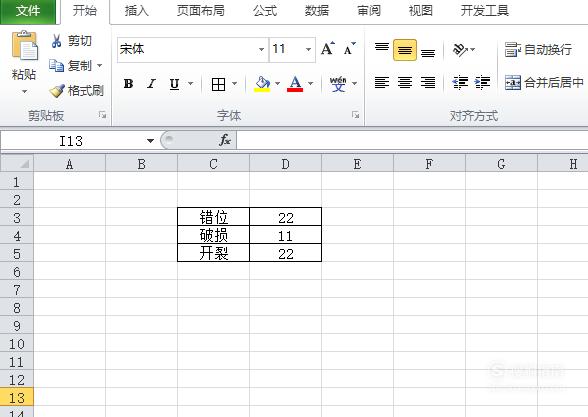This screenshot has width=588, height=417.
Task: Open the copy dropdown arrow
Action: [99, 66]
